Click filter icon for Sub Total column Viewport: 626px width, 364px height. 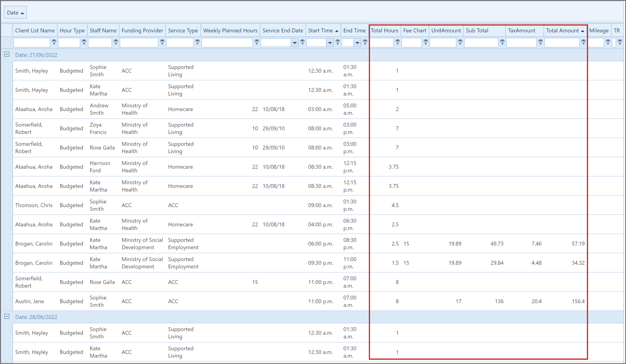pos(502,42)
